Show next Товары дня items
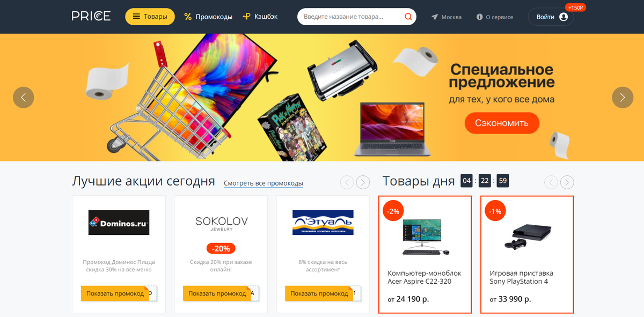This screenshot has height=317, width=644. [x=567, y=182]
